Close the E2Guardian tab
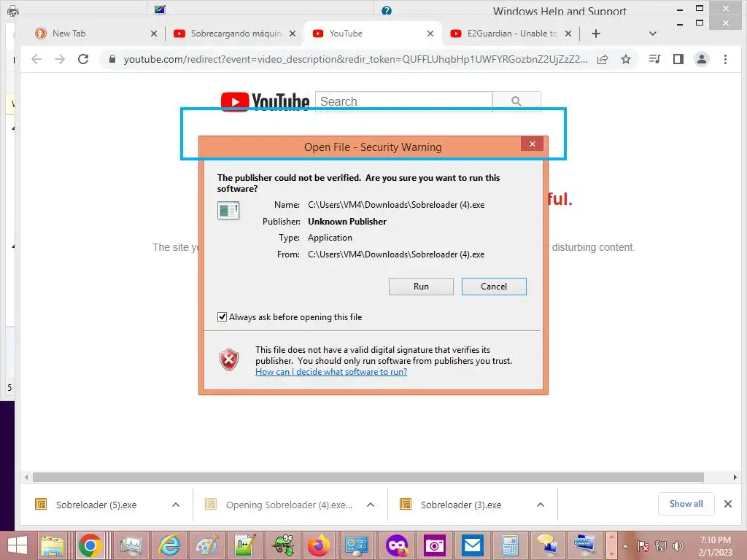This screenshot has width=747, height=560. pos(568,34)
